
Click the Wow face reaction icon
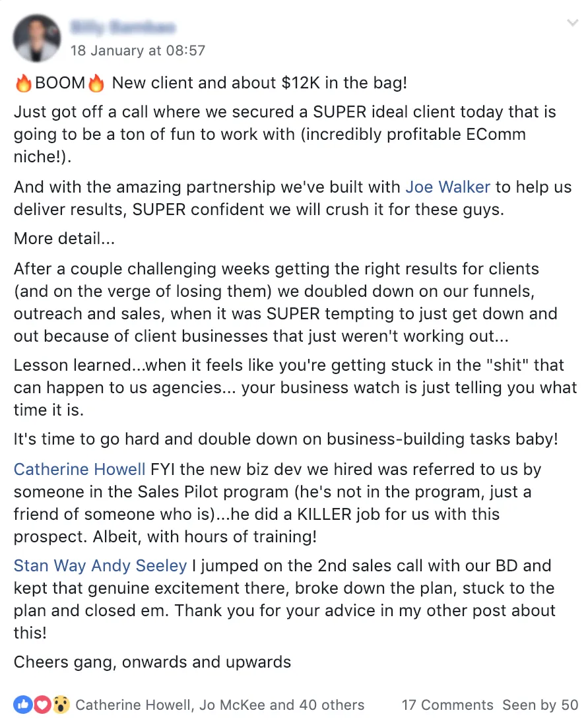(61, 705)
